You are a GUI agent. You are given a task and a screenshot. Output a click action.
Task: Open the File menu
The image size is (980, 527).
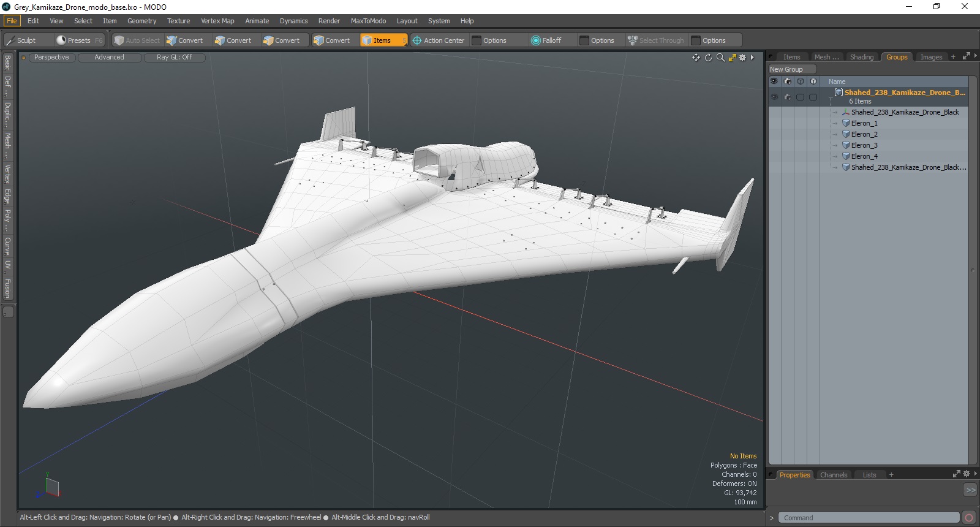pyautogui.click(x=12, y=21)
